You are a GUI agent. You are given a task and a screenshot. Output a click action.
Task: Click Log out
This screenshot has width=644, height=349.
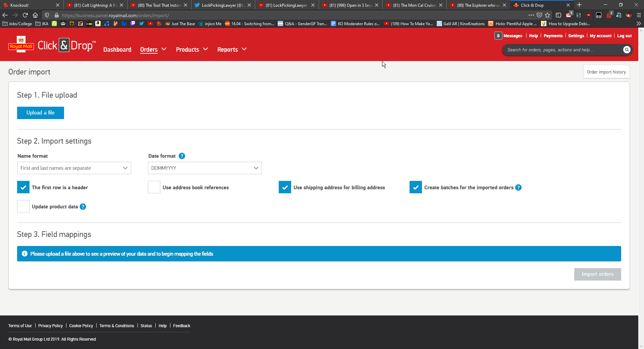point(624,36)
